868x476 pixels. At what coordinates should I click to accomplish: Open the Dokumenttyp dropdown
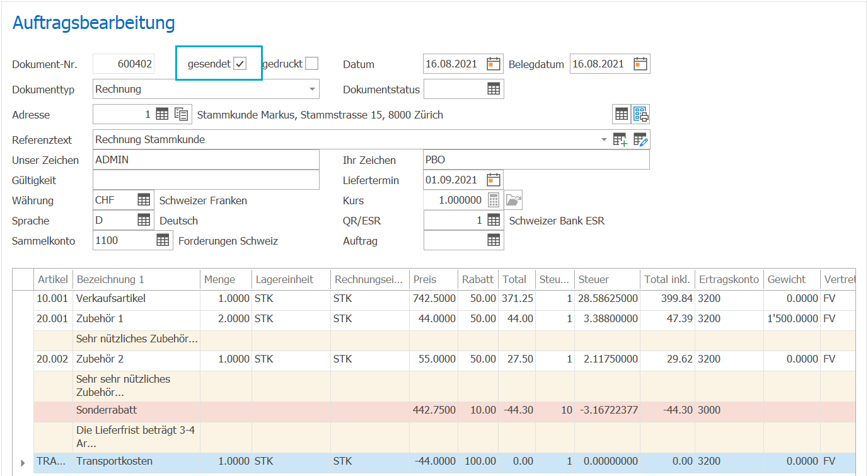click(312, 89)
